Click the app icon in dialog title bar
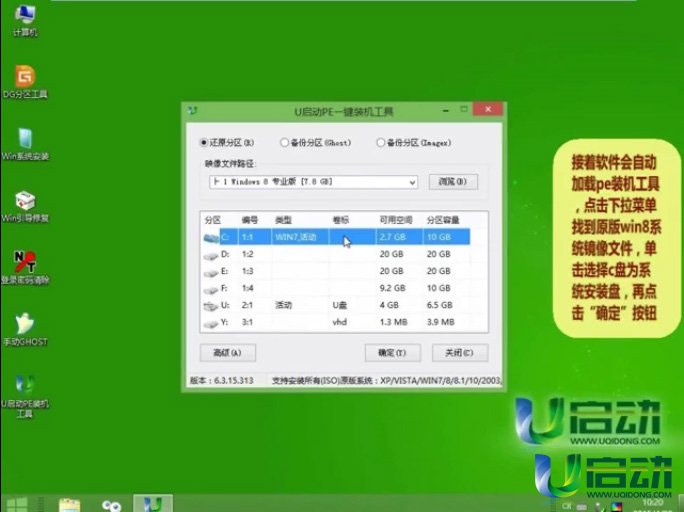This screenshot has width=684, height=512. pyautogui.click(x=193, y=111)
